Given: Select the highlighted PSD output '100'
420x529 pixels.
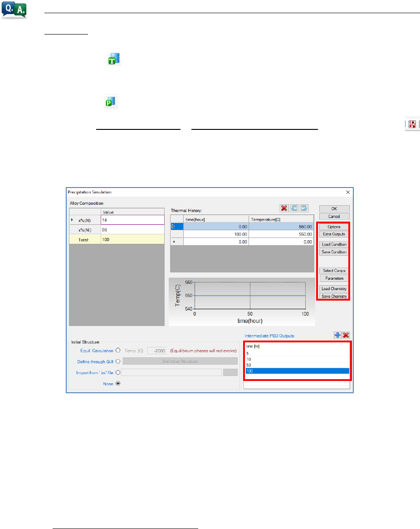Looking at the screenshot, I should [297, 371].
